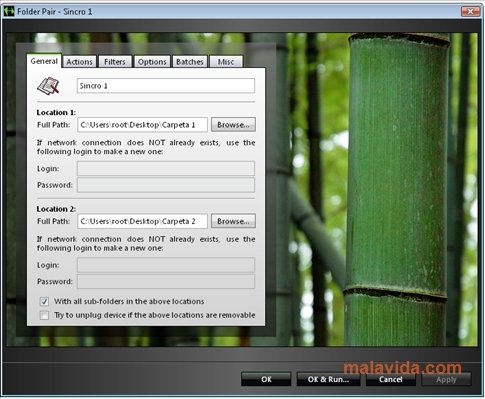Click the Location 1: heading

coord(56,112)
